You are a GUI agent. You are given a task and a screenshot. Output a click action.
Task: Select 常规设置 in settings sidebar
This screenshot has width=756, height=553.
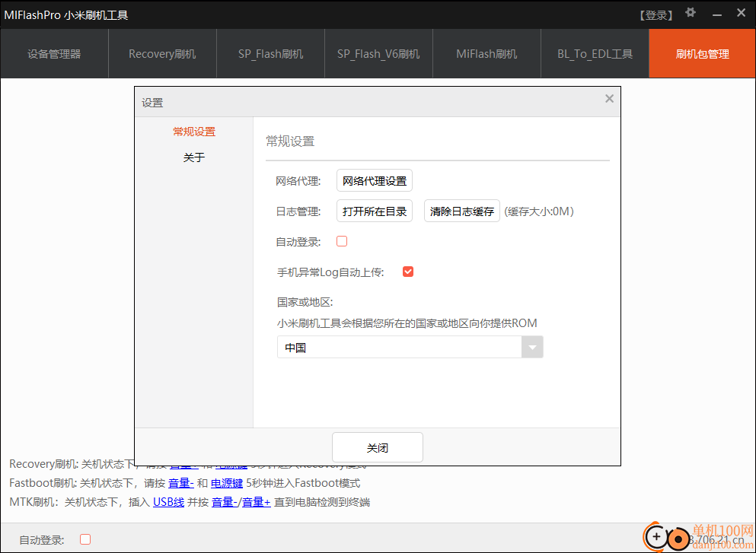pos(194,132)
